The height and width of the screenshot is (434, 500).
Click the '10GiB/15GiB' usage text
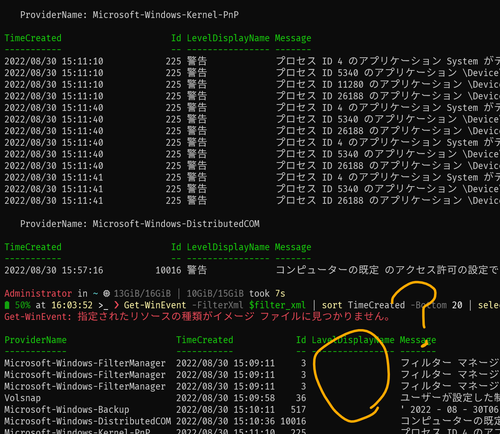[215, 293]
